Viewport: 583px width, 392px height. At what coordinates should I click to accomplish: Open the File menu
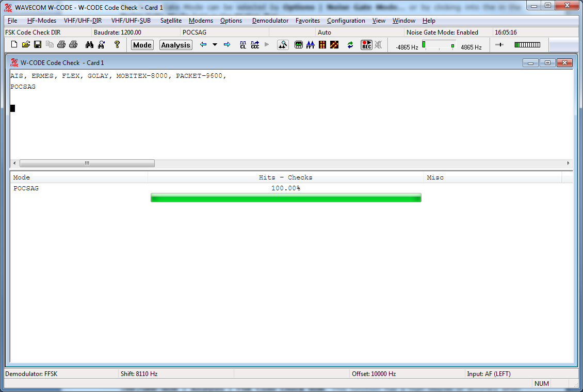[x=12, y=21]
